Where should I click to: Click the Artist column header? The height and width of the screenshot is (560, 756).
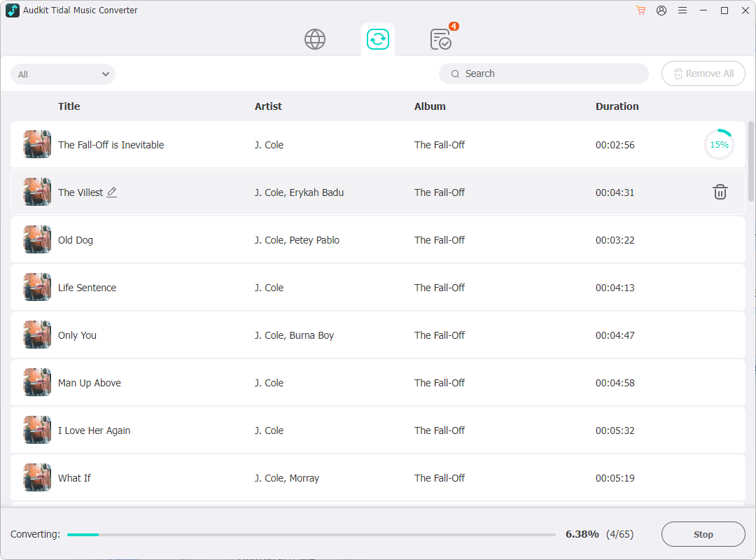click(x=268, y=106)
